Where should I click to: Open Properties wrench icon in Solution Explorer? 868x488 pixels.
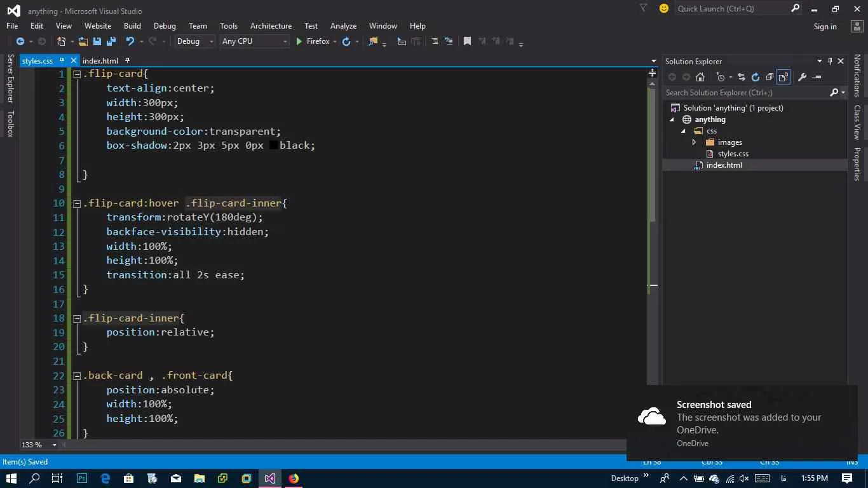click(802, 77)
